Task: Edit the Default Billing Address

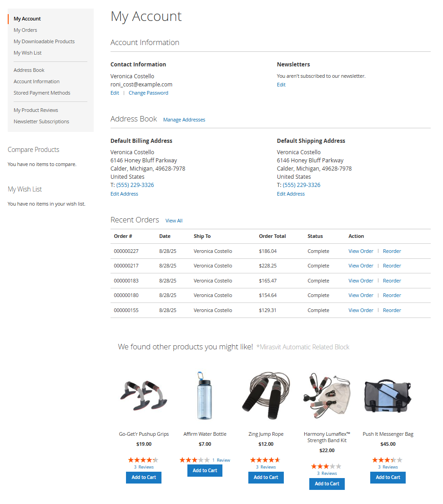Action: pyautogui.click(x=124, y=193)
